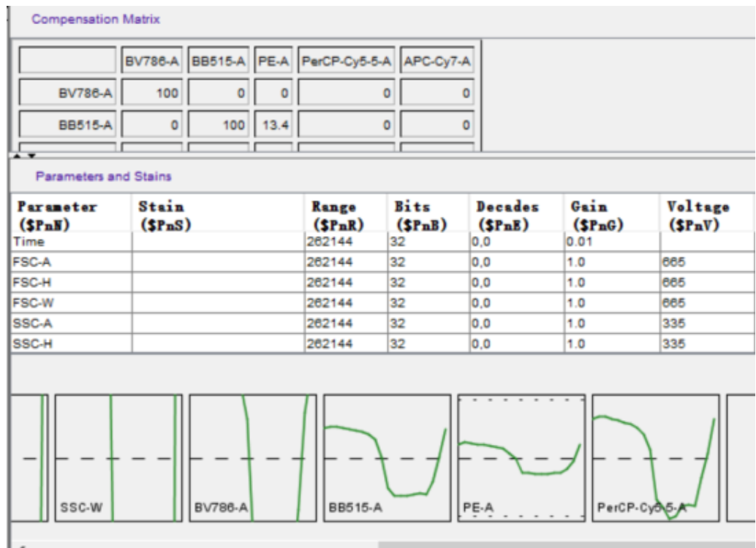This screenshot has height=548, width=756.
Task: Click the Parameters and Stains section title
Action: coord(104,176)
